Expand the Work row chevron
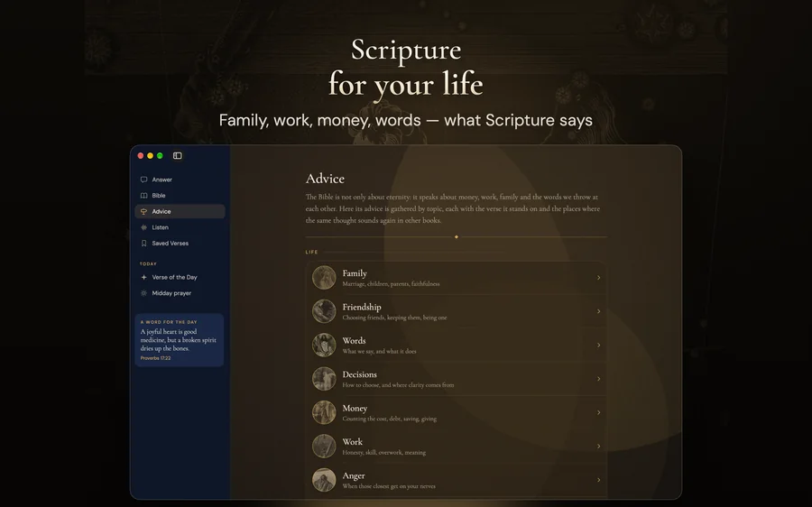The height and width of the screenshot is (507, 812). click(599, 446)
